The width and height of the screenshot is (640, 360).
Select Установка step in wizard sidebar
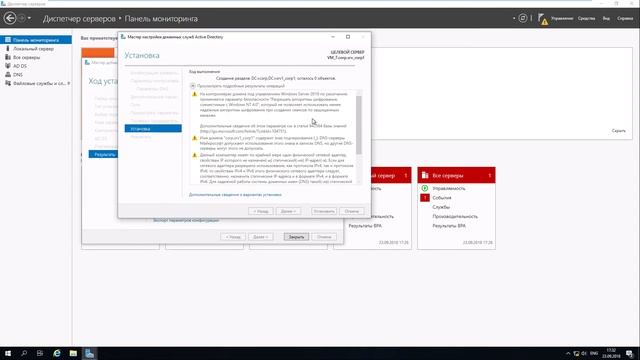coord(153,129)
